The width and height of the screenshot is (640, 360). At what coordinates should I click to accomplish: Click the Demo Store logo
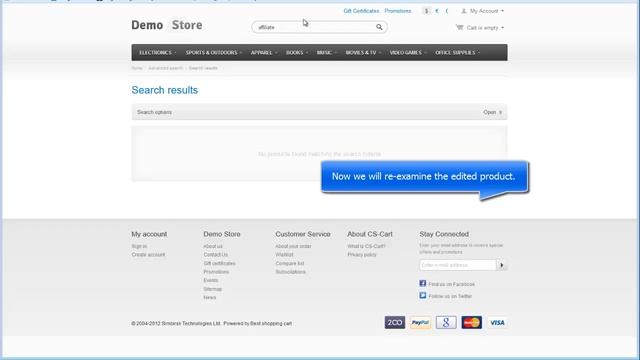167,25
